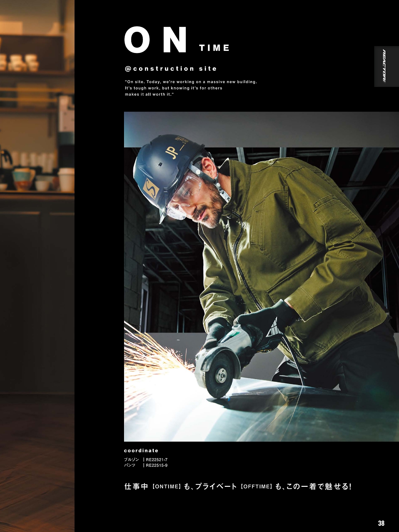The height and width of the screenshot is (532, 399).
Task: Click the large ON heading
Action: tap(156, 40)
